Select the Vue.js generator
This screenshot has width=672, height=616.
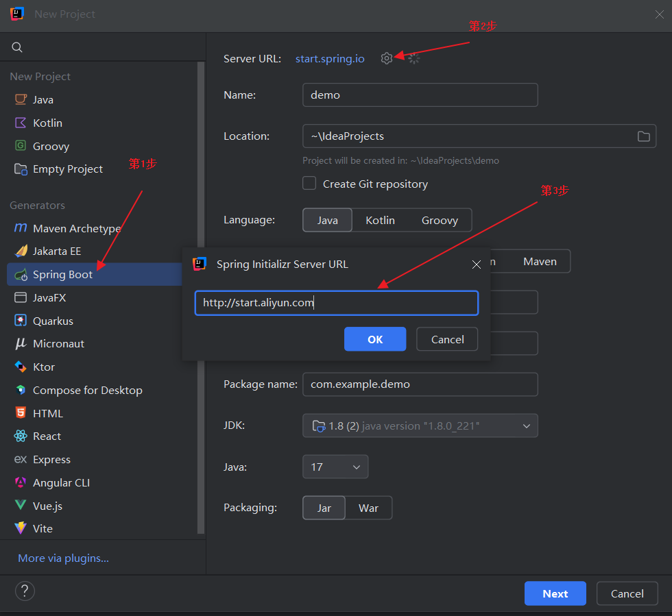pos(47,506)
